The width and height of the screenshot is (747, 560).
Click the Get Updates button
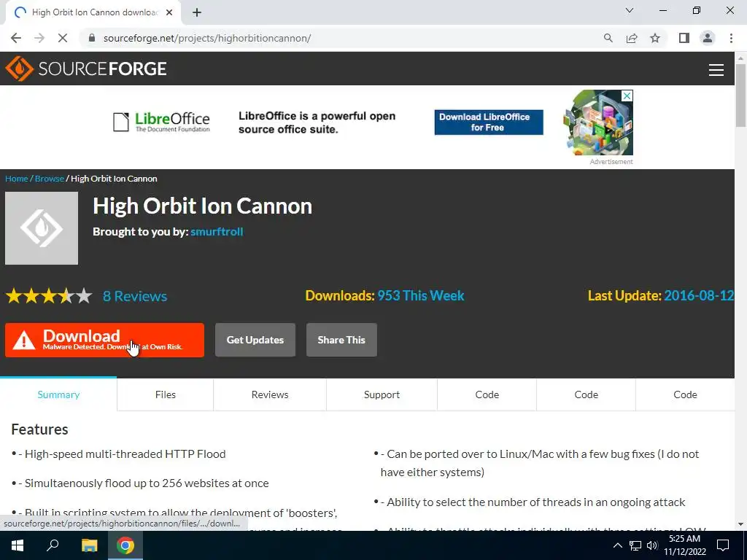click(255, 340)
